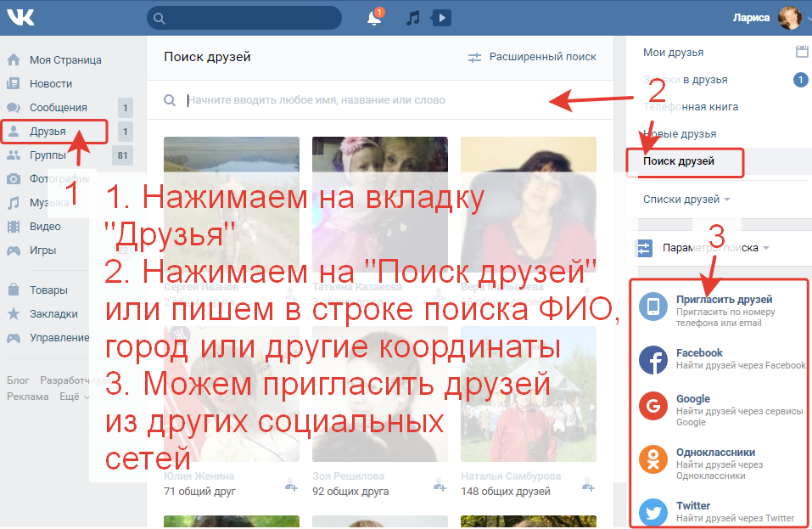Open the music player note icon in header

coord(412,18)
